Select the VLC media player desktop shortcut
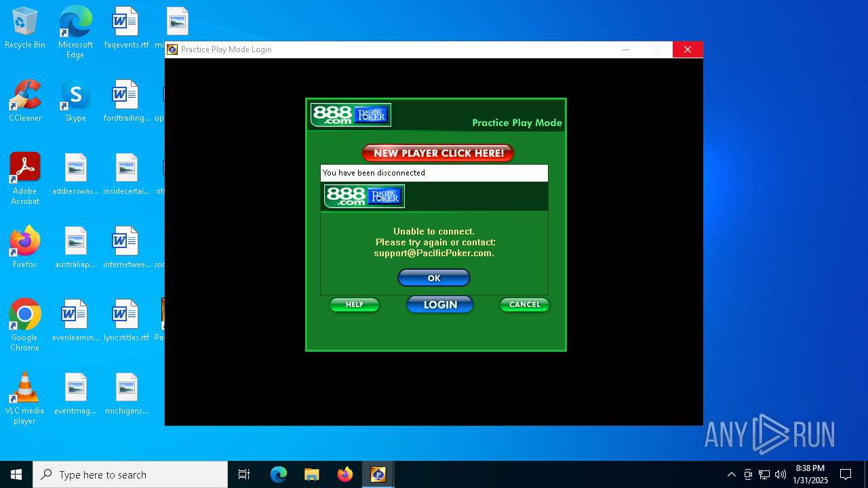This screenshot has width=868, height=488. [25, 399]
